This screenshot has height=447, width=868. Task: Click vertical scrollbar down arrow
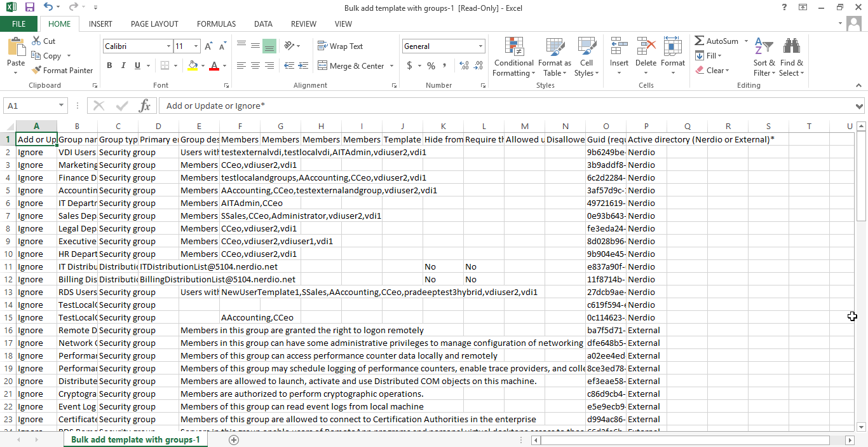coord(861,427)
